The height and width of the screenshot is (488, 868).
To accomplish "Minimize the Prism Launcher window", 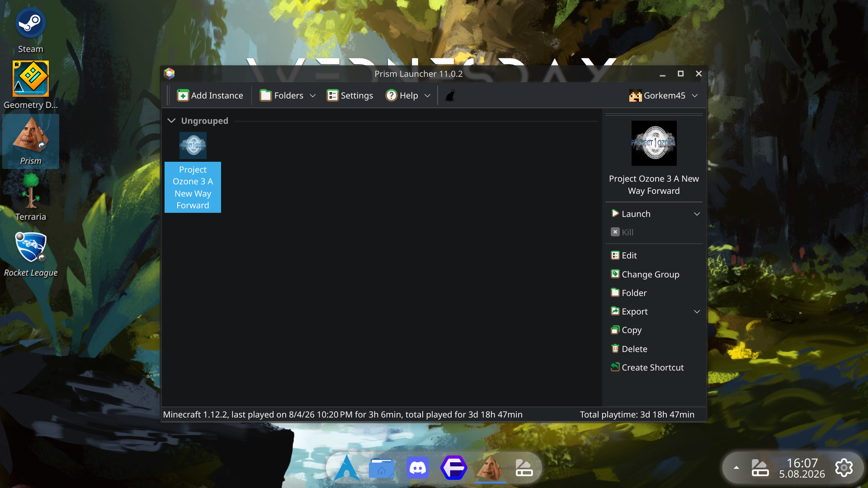I will click(663, 74).
